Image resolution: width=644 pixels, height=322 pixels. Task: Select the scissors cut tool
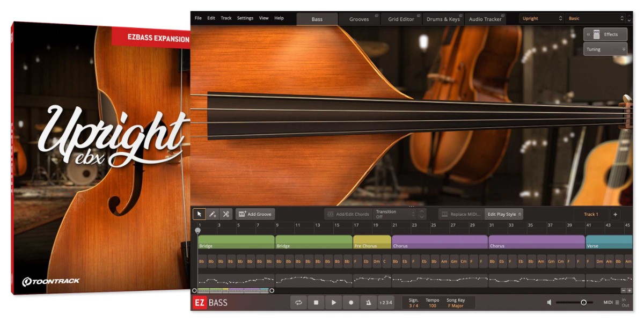click(226, 214)
